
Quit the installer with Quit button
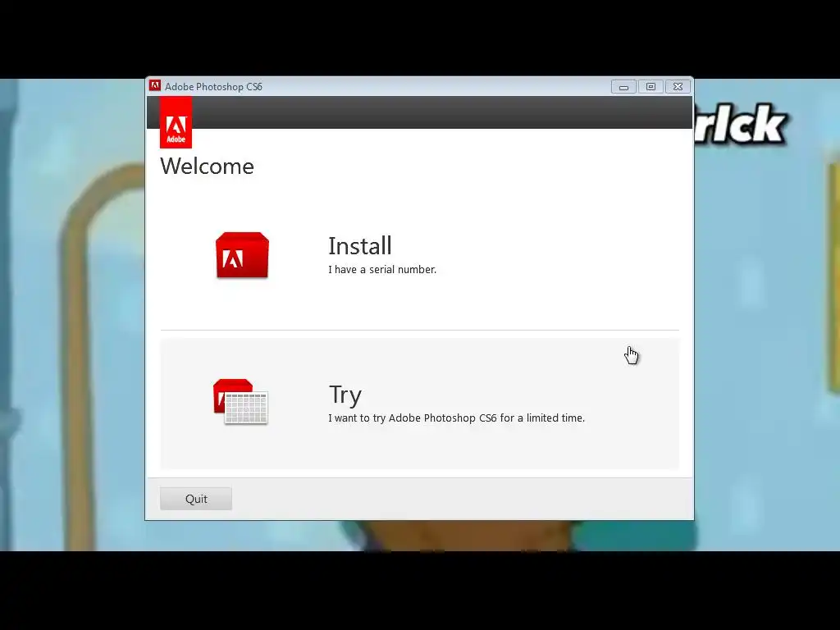click(196, 499)
